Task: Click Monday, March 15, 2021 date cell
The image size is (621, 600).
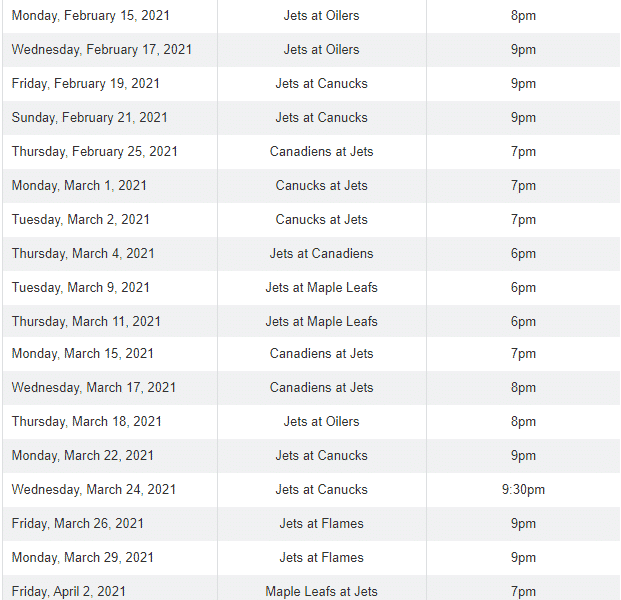Action: click(83, 354)
